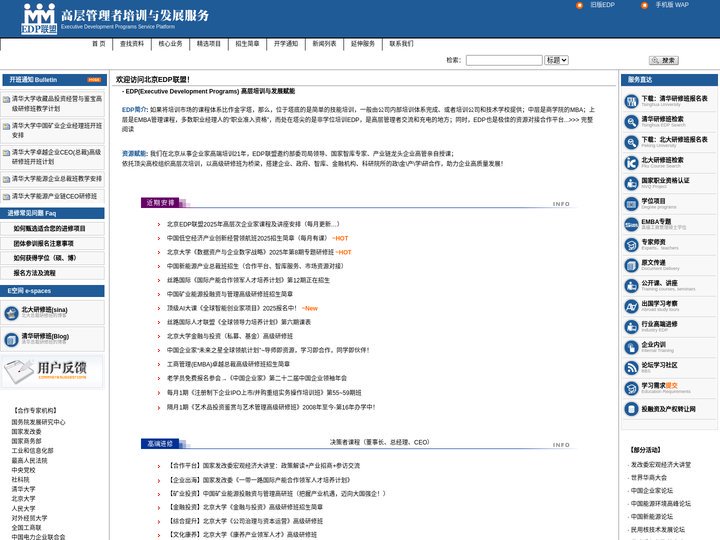Open 中国低空经济产业创新经营领航班2025招生简章 link
The height and width of the screenshot is (540, 720).
(x=247, y=238)
